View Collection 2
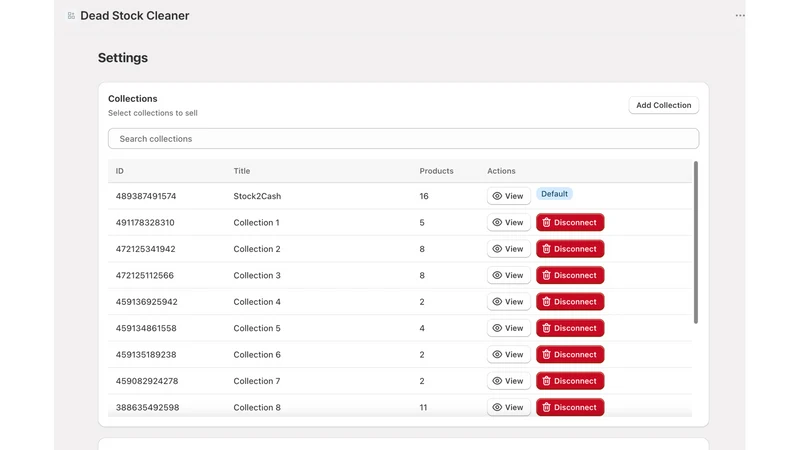Image resolution: width=800 pixels, height=450 pixels. point(508,249)
